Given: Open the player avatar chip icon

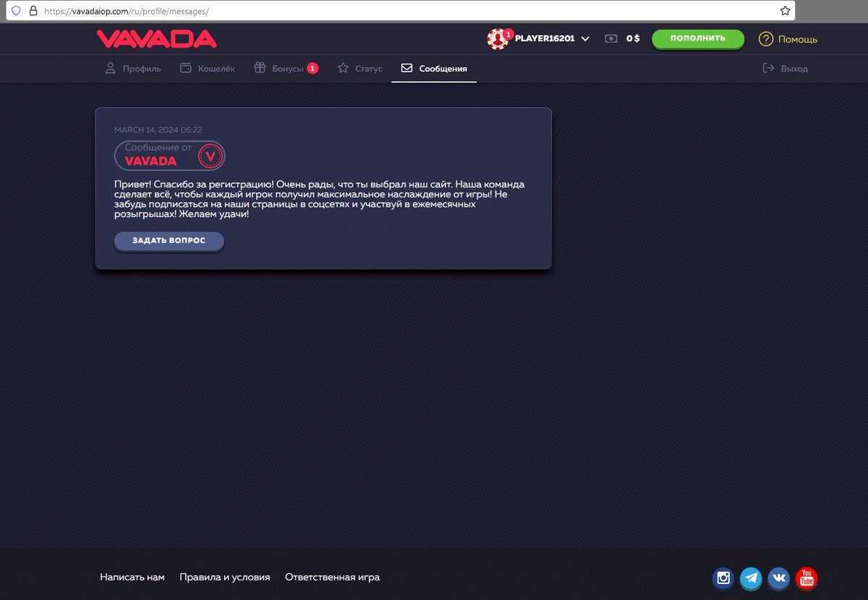Looking at the screenshot, I should [498, 39].
